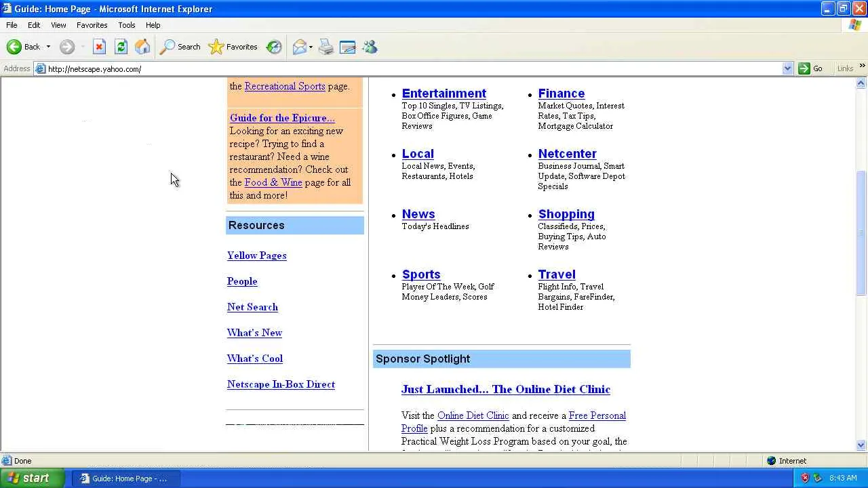This screenshot has width=868, height=488.
Task: Click the page scrollbar up arrow
Action: [861, 83]
